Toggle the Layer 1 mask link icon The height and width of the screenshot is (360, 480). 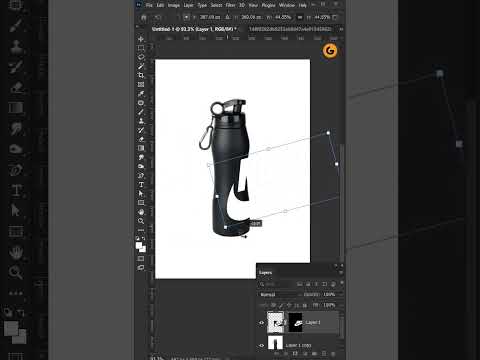click(286, 322)
